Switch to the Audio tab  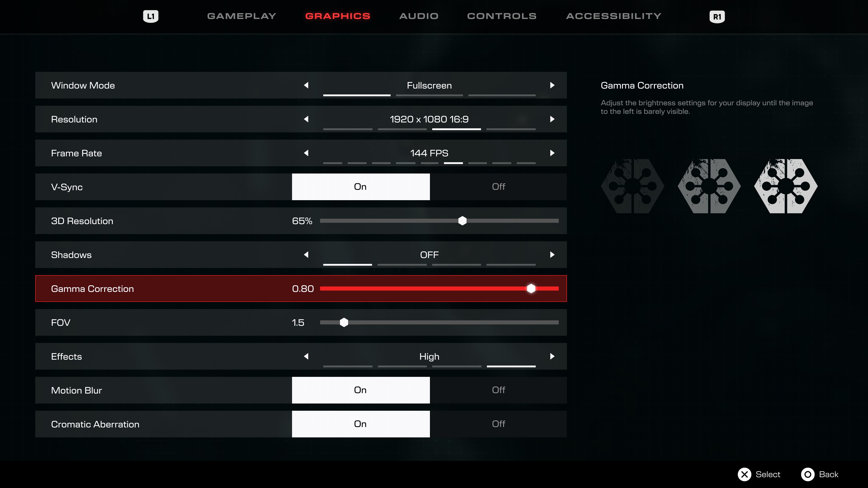(418, 16)
